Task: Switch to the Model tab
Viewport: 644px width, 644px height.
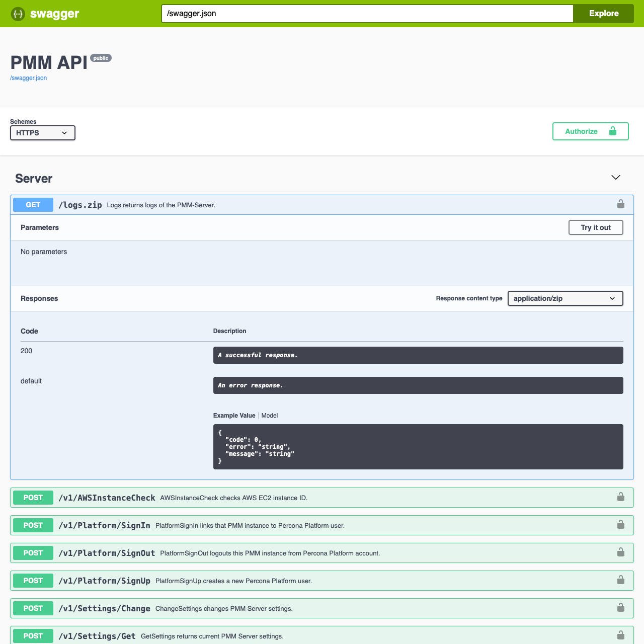Action: click(270, 416)
